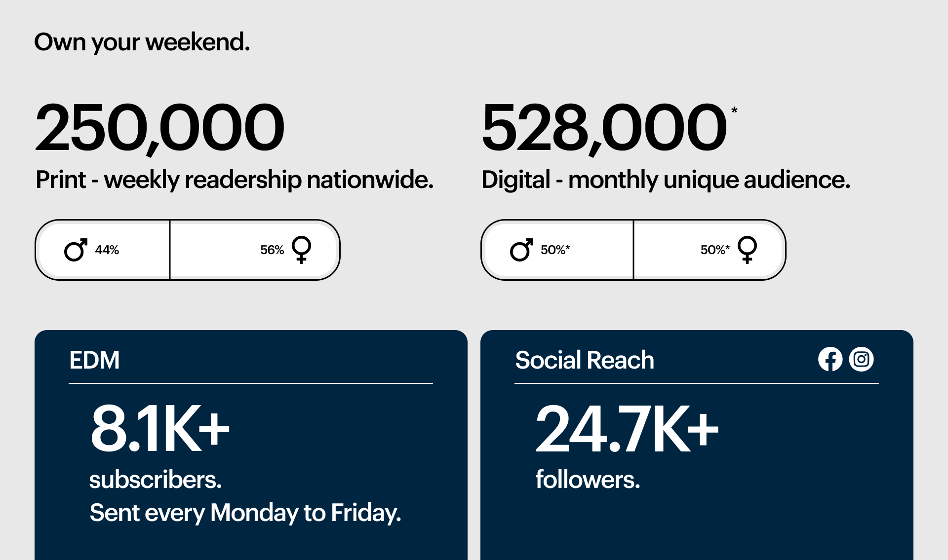Viewport: 948px width, 560px height.
Task: Click the 50%* male digital segment
Action: (557, 250)
